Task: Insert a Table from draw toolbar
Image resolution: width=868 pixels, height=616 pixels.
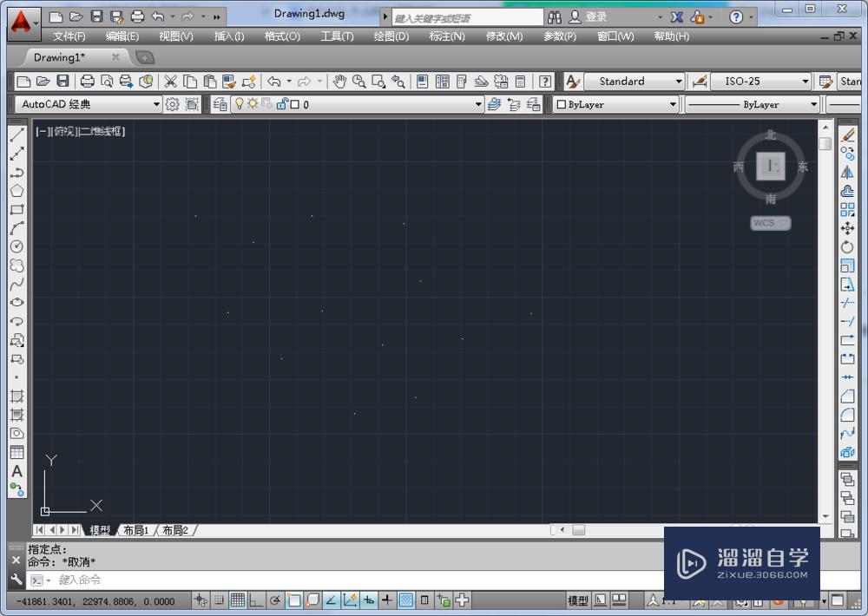Action: [16, 452]
